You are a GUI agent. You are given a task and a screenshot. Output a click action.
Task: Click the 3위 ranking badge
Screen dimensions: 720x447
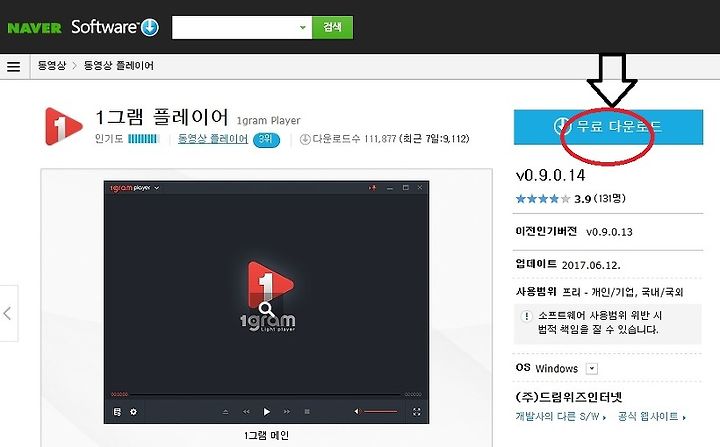[x=266, y=140]
